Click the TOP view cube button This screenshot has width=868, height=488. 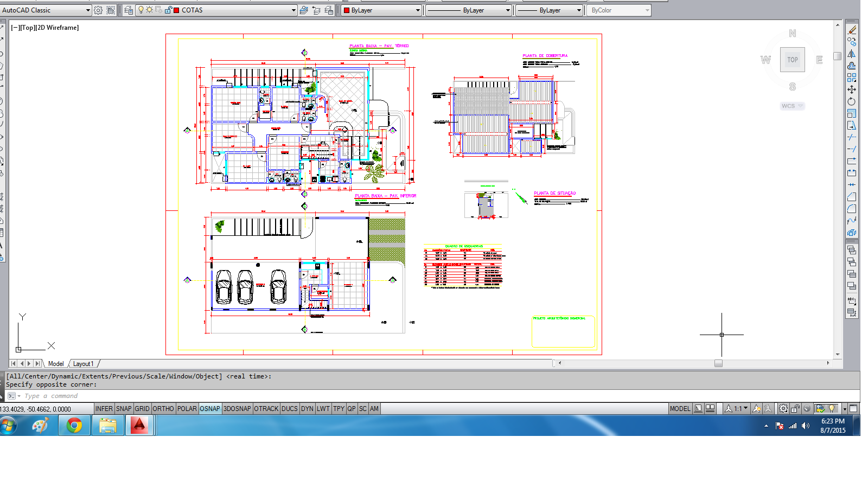click(792, 60)
